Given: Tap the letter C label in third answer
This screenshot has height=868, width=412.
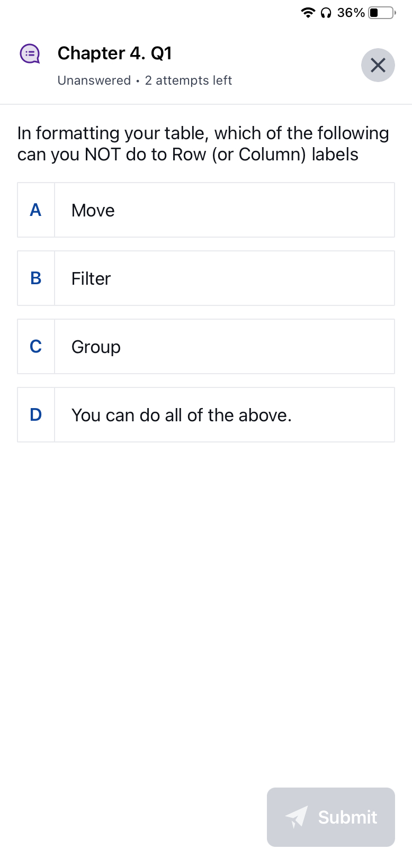Looking at the screenshot, I should click(35, 346).
